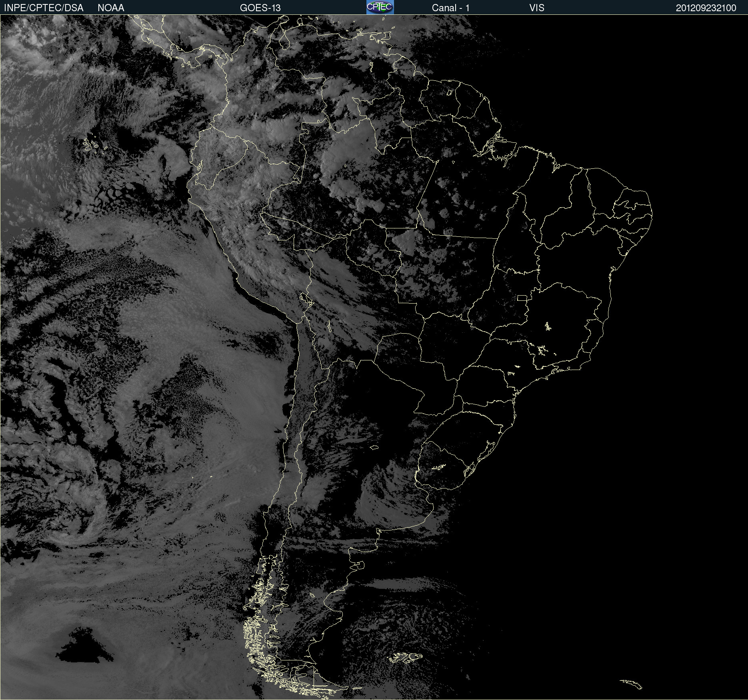Click the Falkland Islands outline
748x700 pixels.
tap(405, 657)
